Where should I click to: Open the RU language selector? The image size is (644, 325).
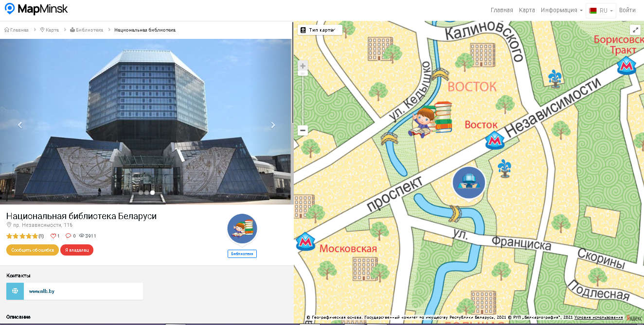pos(601,10)
